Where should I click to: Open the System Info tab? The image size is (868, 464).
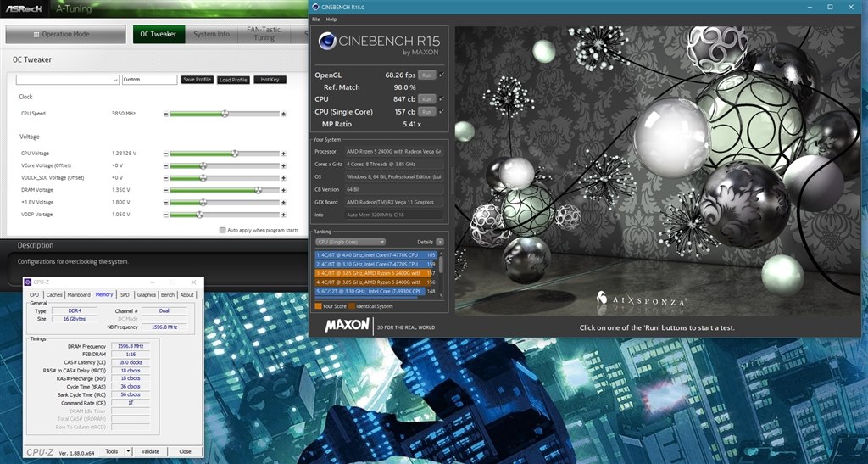coord(211,34)
